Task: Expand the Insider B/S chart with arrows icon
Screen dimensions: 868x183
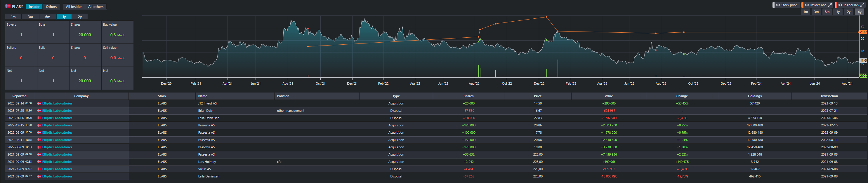Action: pos(862,5)
